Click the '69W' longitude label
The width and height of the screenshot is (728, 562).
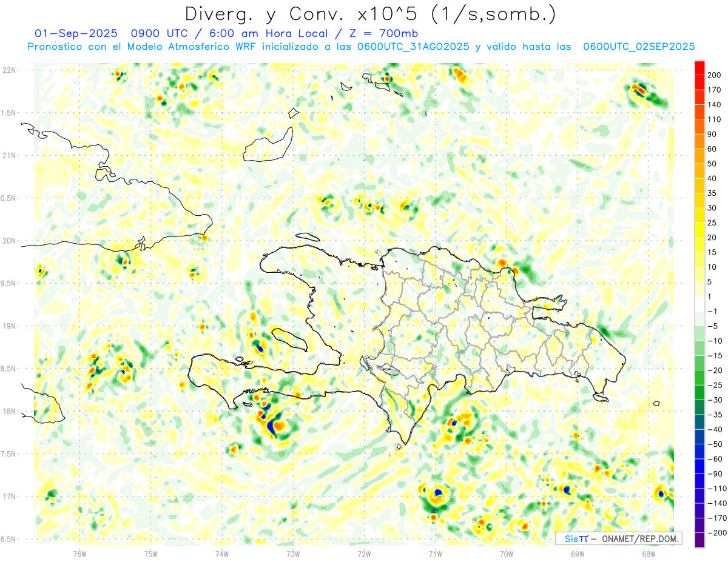click(577, 554)
